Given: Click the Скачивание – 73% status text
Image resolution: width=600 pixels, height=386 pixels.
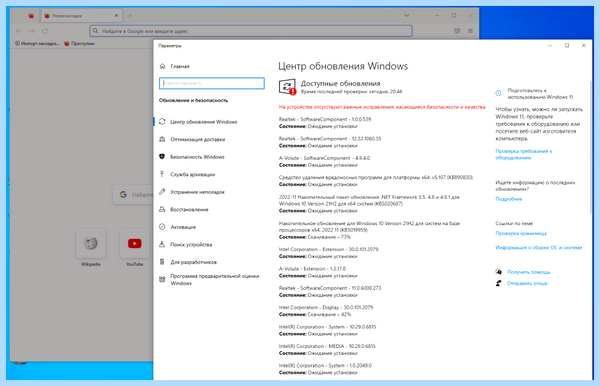Looking at the screenshot, I should pyautogui.click(x=329, y=237).
